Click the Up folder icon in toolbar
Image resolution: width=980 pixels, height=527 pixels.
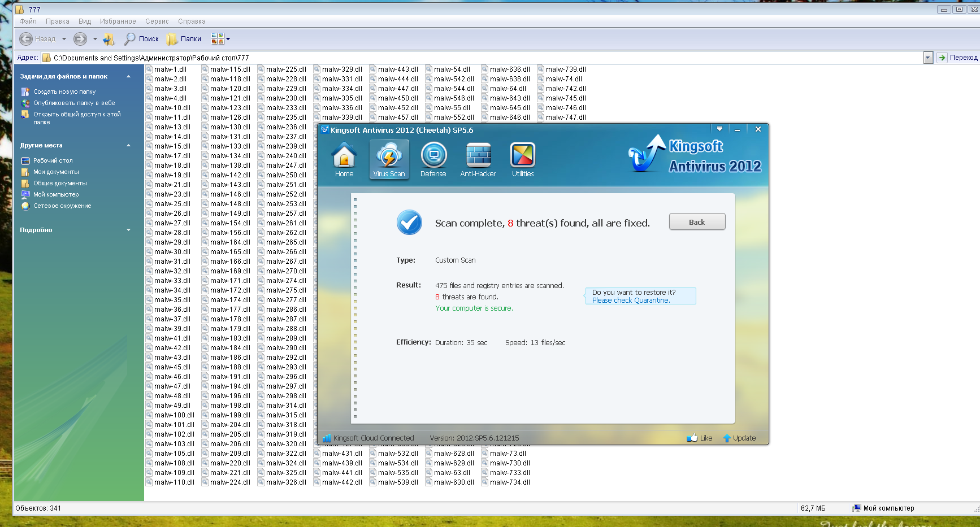click(109, 39)
